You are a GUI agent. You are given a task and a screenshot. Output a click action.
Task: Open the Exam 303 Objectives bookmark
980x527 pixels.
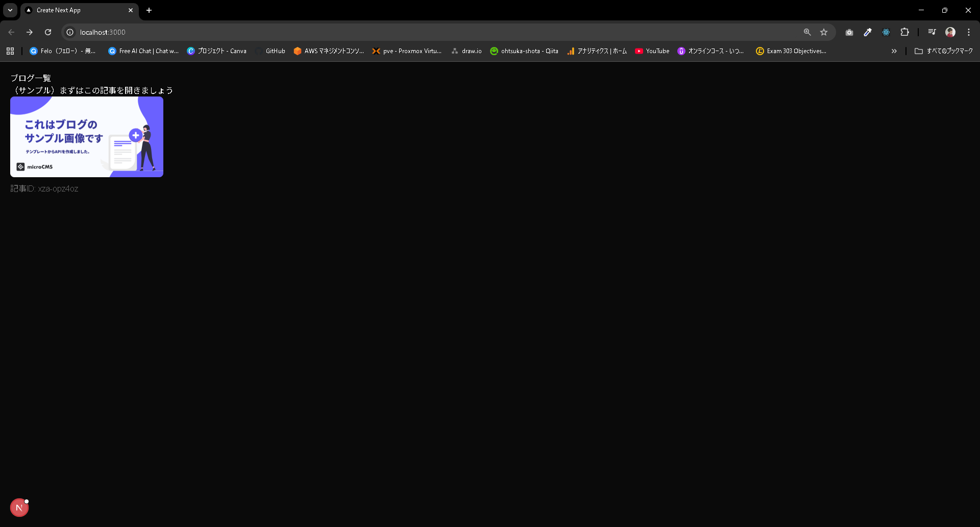791,51
